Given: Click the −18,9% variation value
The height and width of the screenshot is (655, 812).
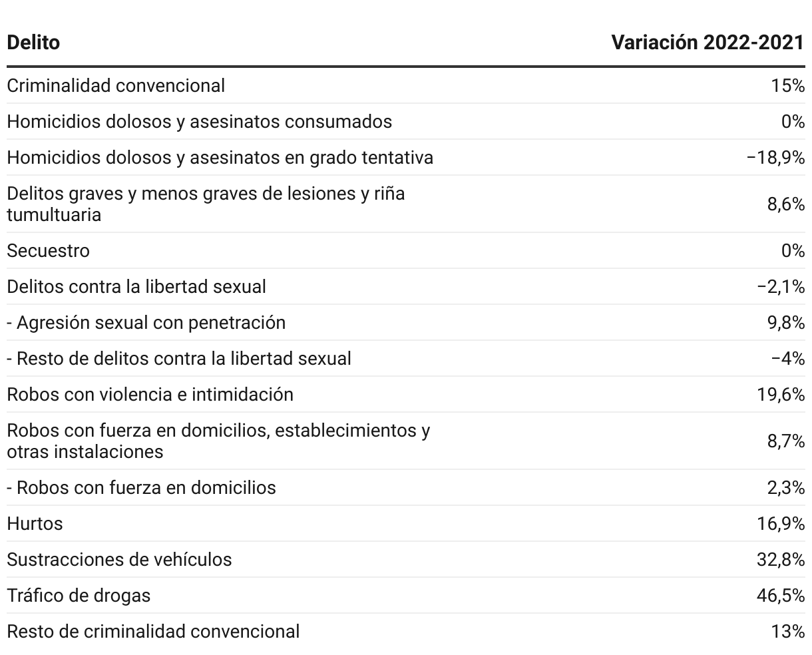Looking at the screenshot, I should (x=776, y=158).
